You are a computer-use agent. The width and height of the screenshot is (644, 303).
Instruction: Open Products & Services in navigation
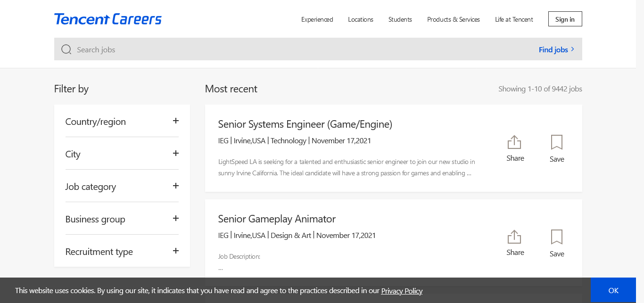[x=453, y=19]
